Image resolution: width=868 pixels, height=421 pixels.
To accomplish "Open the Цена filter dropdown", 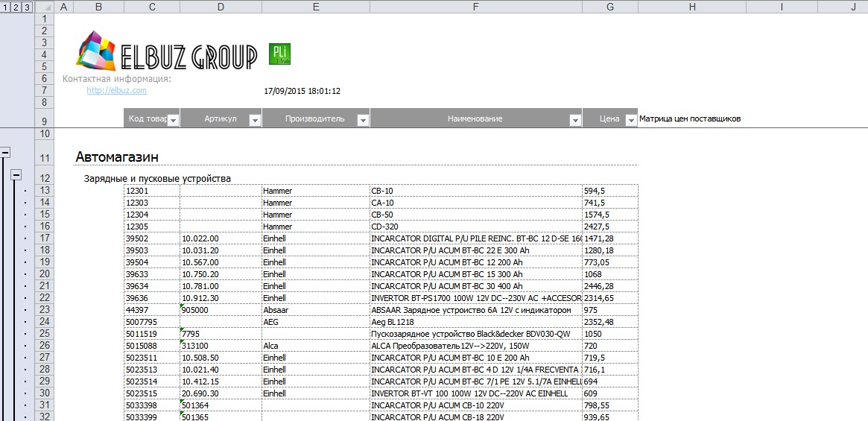I will 630,120.
